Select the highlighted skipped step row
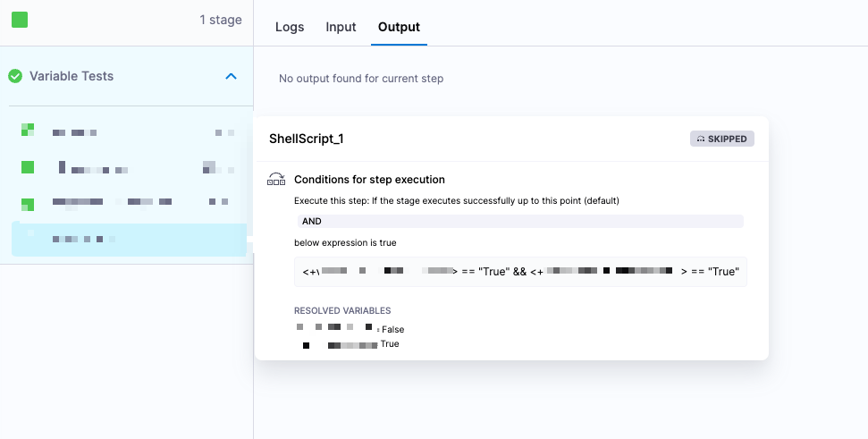868x439 pixels. click(129, 240)
